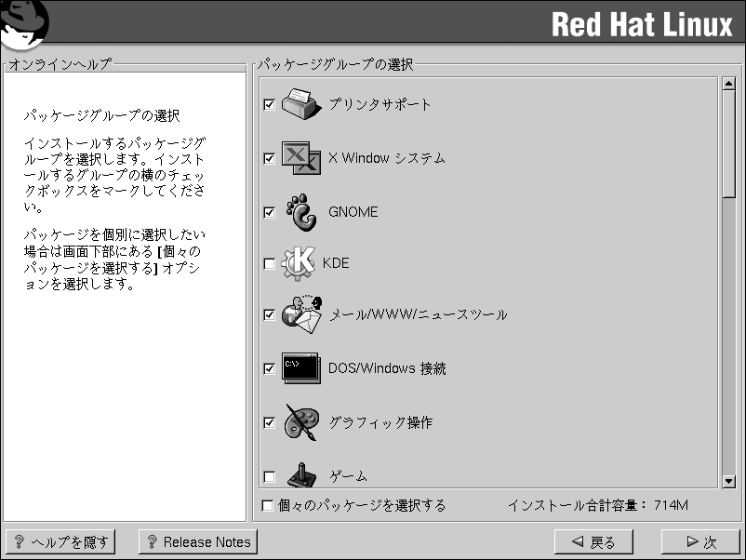This screenshot has width=746, height=560.
Task: Click the X Window システム icon
Action: [x=300, y=157]
